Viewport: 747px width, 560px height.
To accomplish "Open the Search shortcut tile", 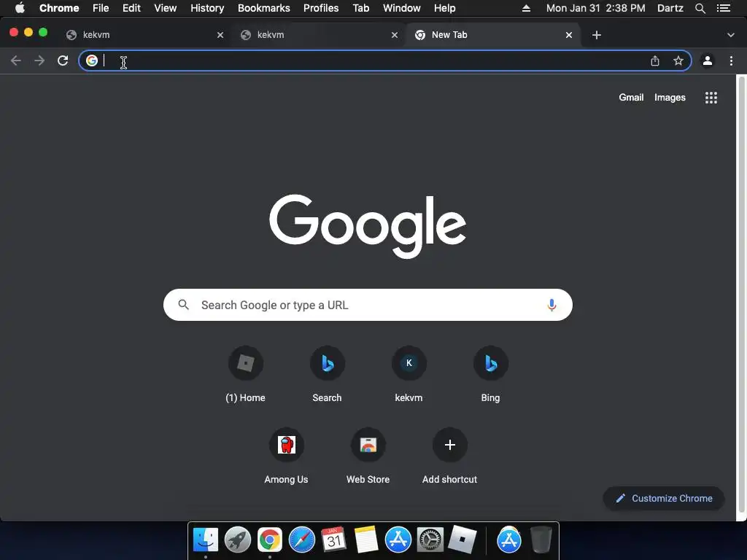I will click(x=328, y=374).
